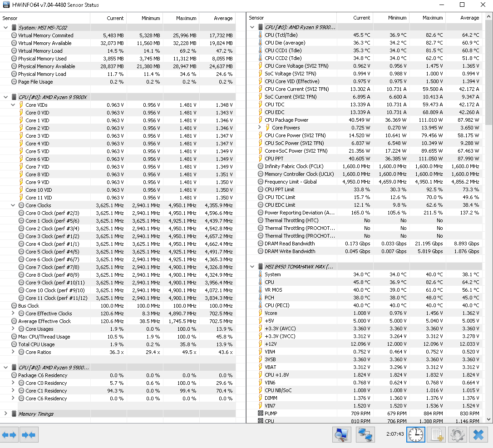Viewport: 493px width, 448px height.
Task: Expand the Core Powers row
Action: [260, 127]
